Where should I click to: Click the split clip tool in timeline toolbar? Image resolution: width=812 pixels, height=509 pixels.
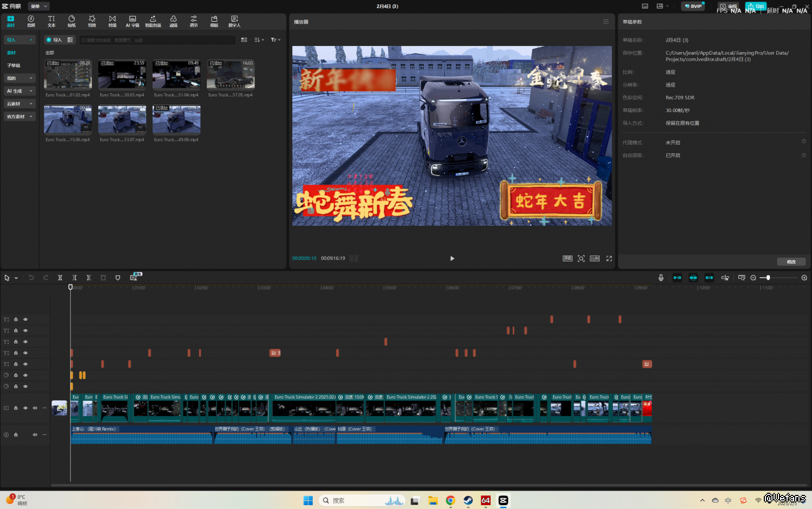(60, 278)
